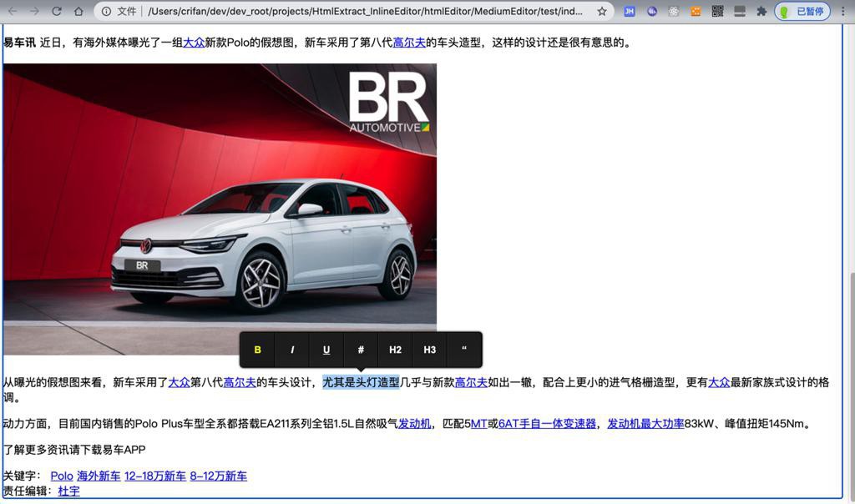Open the 海外新车 keyword link
The height and width of the screenshot is (504, 855).
99,476
